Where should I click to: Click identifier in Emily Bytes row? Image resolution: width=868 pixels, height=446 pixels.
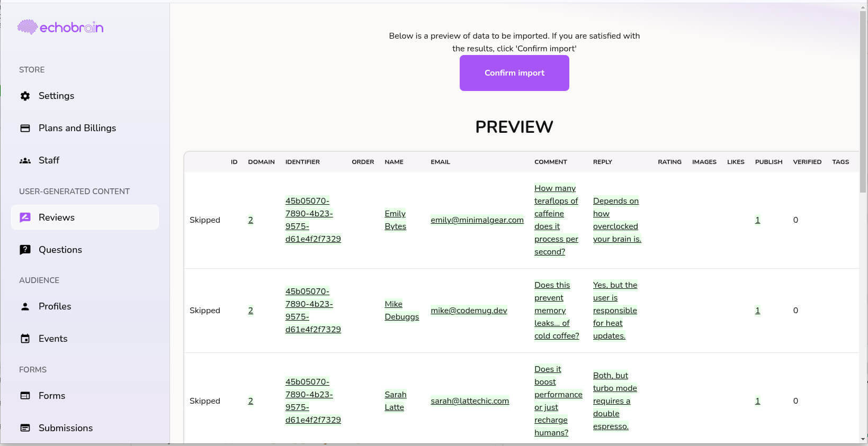tap(313, 220)
